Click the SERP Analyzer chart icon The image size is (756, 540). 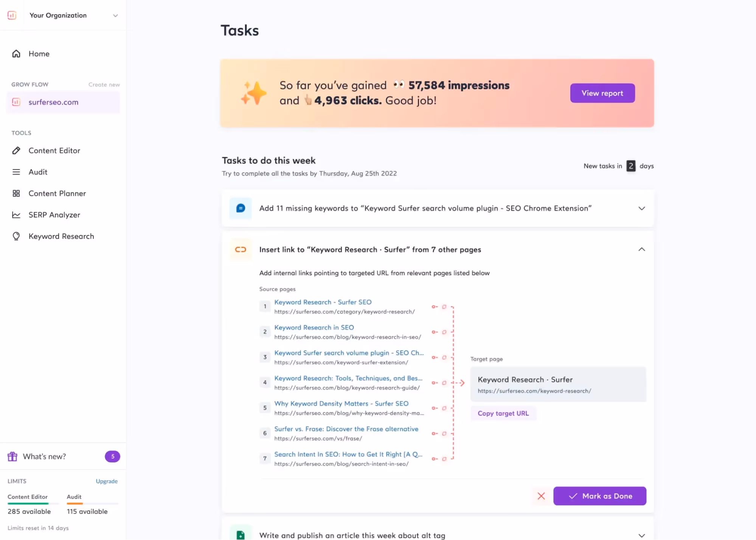[x=16, y=215]
